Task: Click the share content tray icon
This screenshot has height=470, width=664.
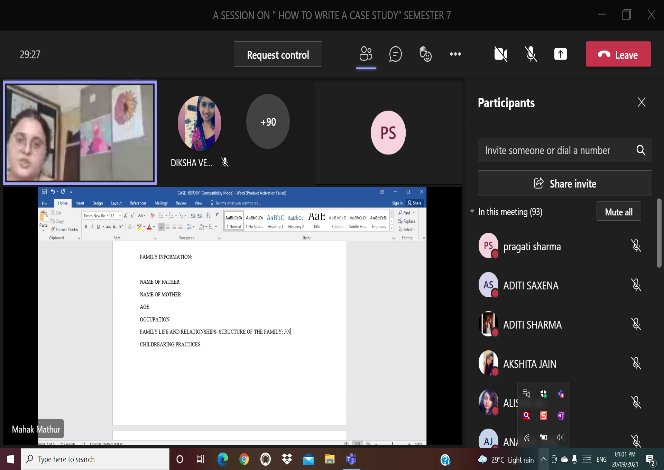Action: 560,54
